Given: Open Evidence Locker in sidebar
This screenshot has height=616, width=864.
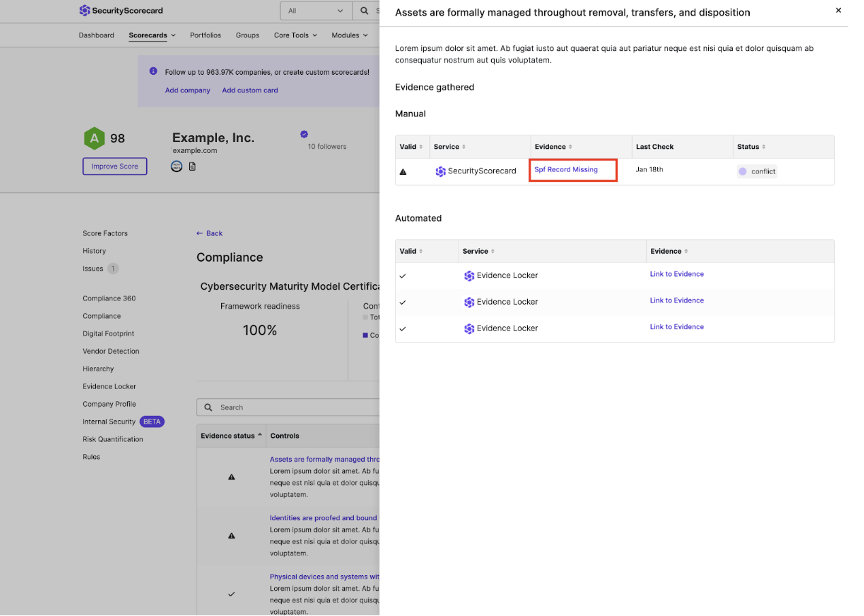Looking at the screenshot, I should pos(110,386).
